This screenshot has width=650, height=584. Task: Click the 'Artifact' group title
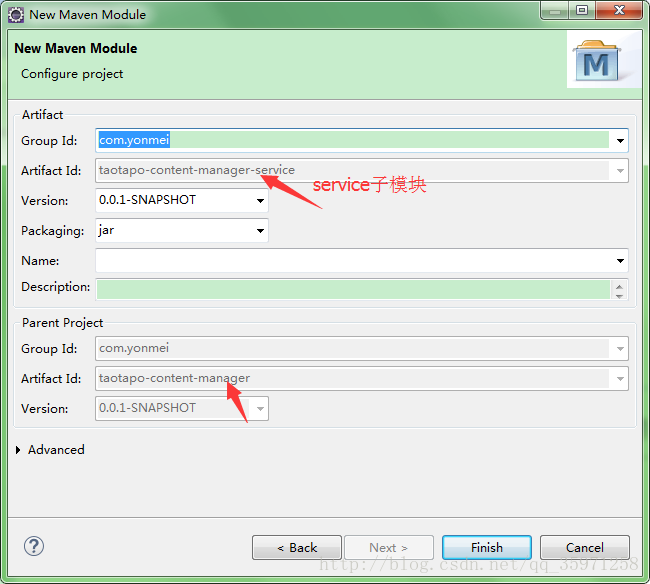pos(42,115)
